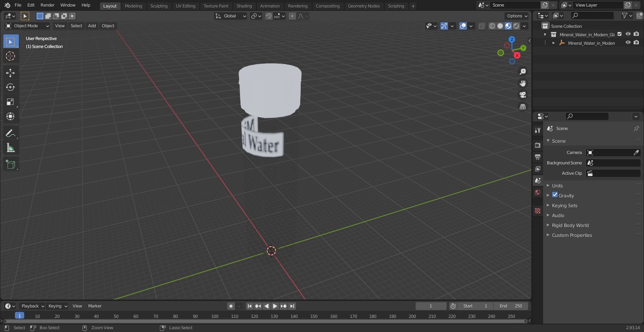Disable rendering for Mineral_Water_in_Modern object
The height and width of the screenshot is (332, 644).
pos(636,42)
